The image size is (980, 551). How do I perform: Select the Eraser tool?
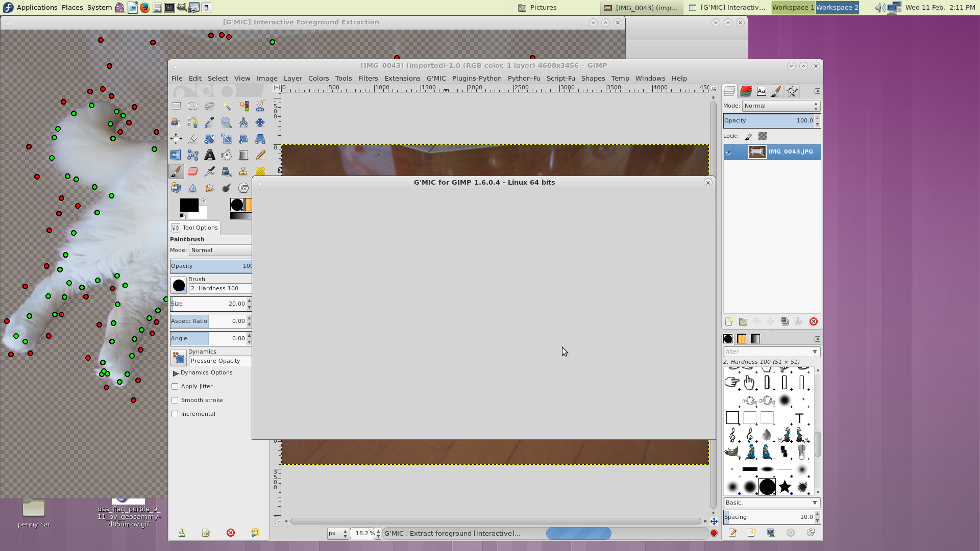[192, 171]
